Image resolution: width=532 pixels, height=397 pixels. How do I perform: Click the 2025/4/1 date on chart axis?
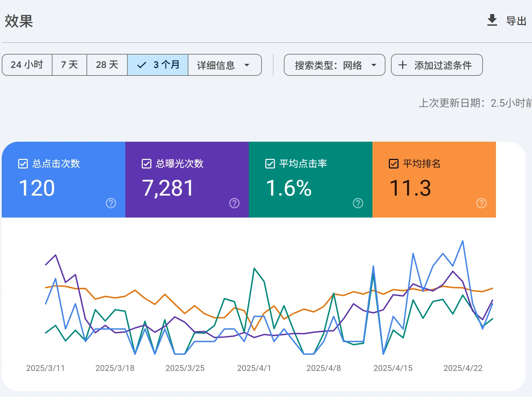click(254, 368)
